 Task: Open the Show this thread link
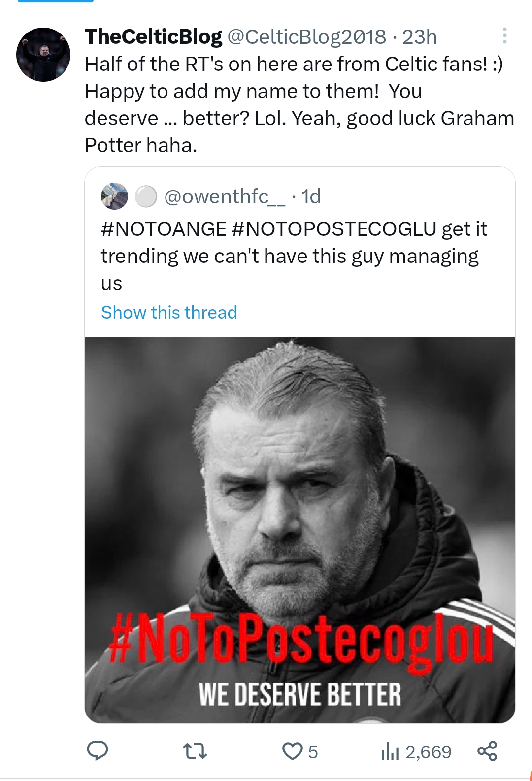click(169, 313)
